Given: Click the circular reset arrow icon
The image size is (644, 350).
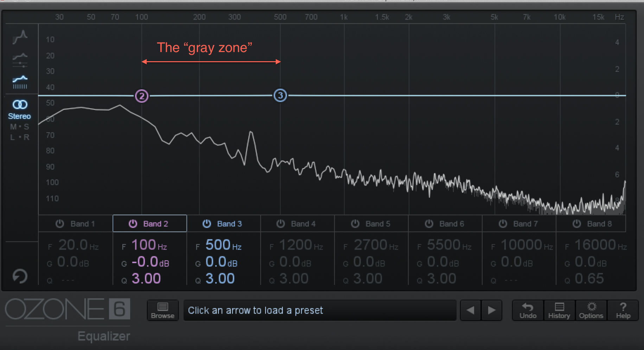Looking at the screenshot, I should coord(20,276).
